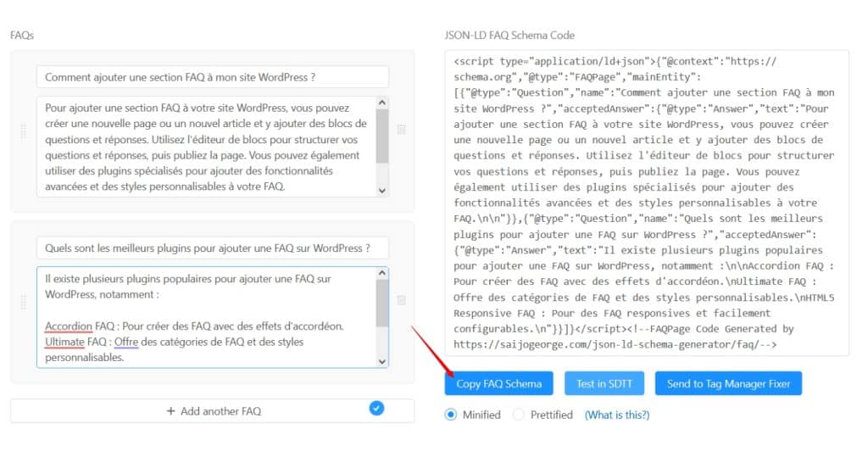Click the underlined word 'Ultimate' in the answer

coord(64,342)
